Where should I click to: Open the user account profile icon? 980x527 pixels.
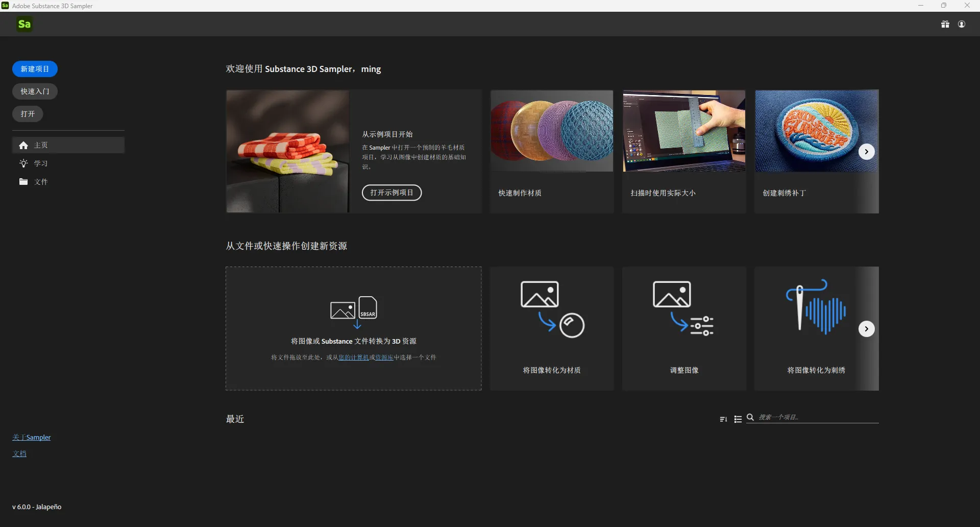pyautogui.click(x=962, y=24)
